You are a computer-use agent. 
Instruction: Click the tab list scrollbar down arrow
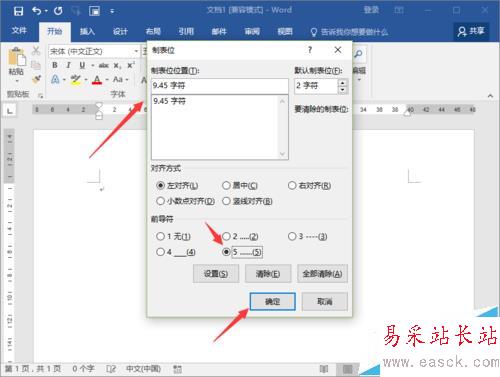282,154
